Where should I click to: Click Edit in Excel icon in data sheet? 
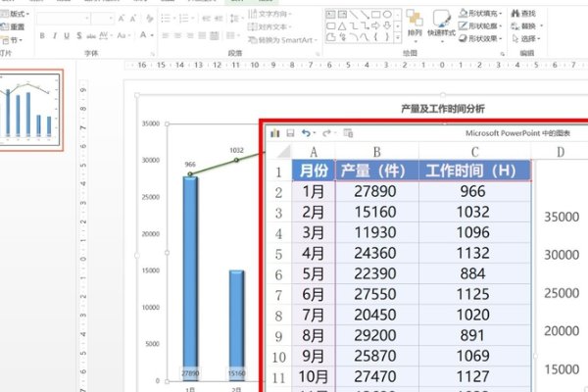pos(348,133)
